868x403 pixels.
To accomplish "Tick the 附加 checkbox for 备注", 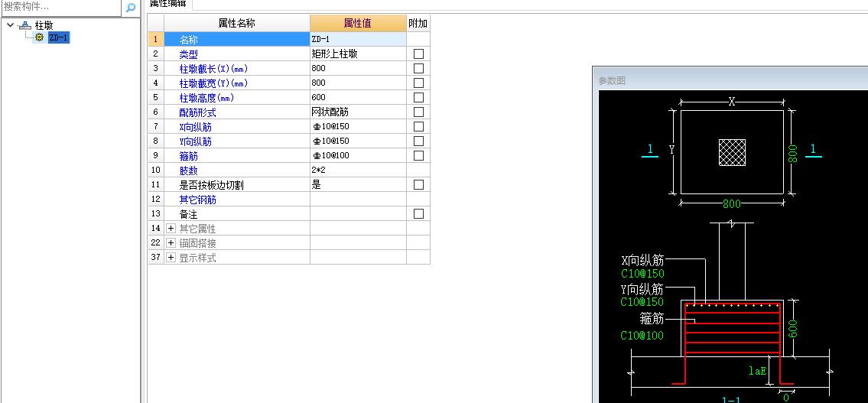I will [x=418, y=213].
